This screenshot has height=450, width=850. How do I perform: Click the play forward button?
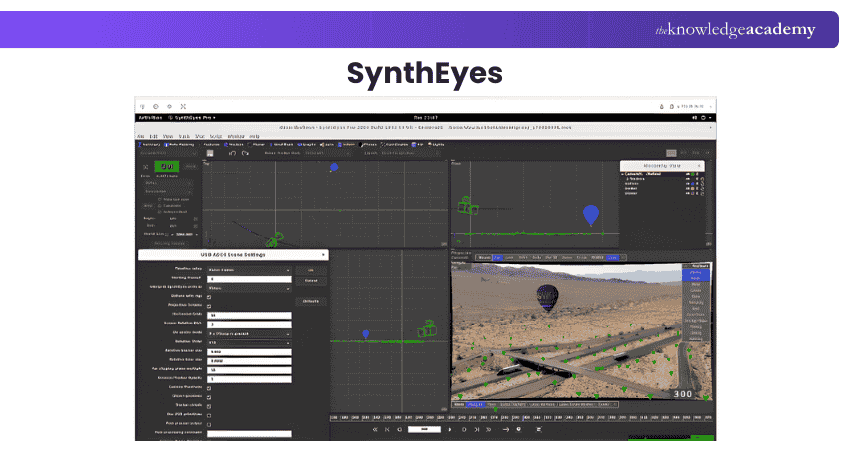[450, 429]
